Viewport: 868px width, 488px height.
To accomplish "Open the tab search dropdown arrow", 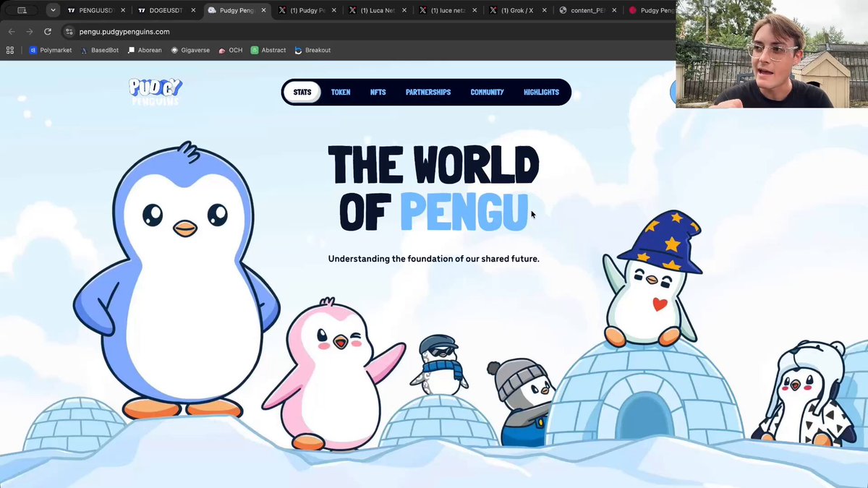I will pyautogui.click(x=53, y=10).
